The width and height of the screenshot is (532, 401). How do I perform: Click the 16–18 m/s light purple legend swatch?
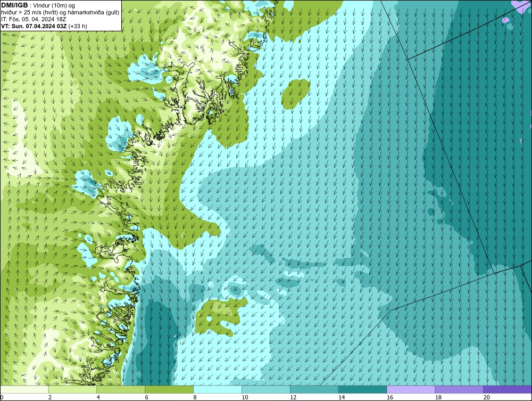click(411, 389)
